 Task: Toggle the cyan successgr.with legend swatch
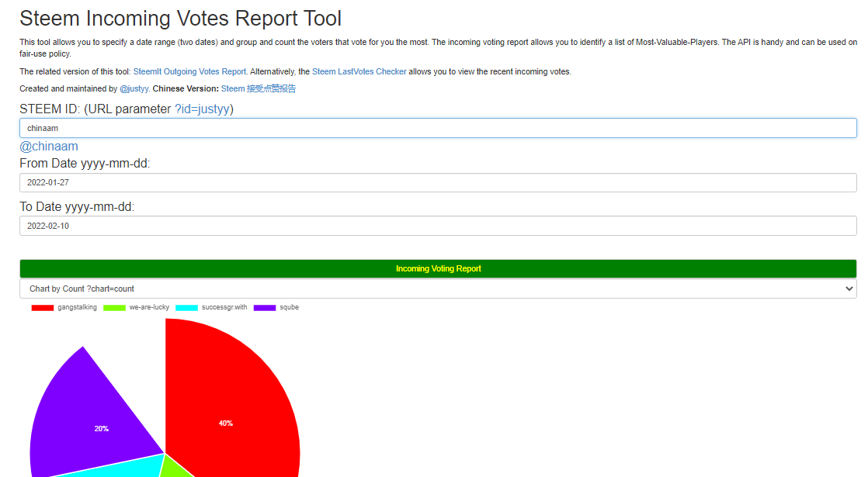pos(186,308)
